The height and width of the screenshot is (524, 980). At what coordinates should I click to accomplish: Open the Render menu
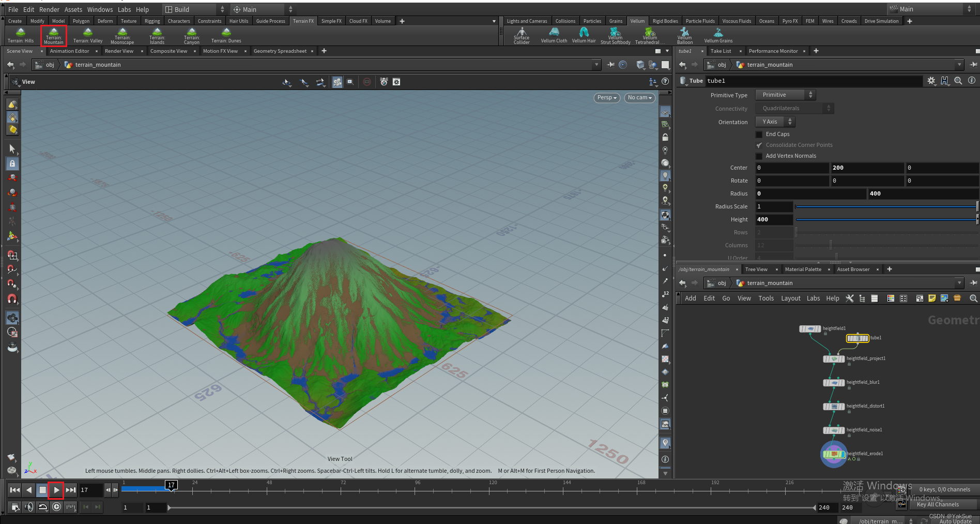(49, 9)
